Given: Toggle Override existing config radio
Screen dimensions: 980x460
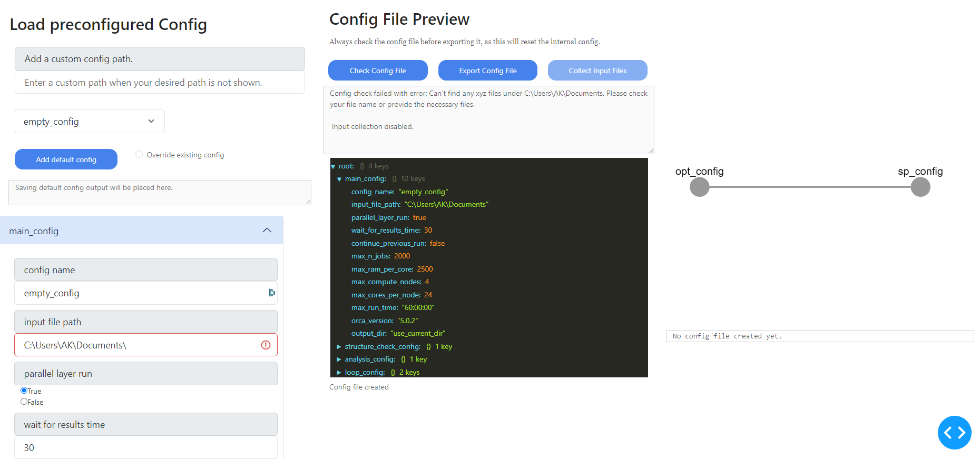Looking at the screenshot, I should [x=139, y=154].
